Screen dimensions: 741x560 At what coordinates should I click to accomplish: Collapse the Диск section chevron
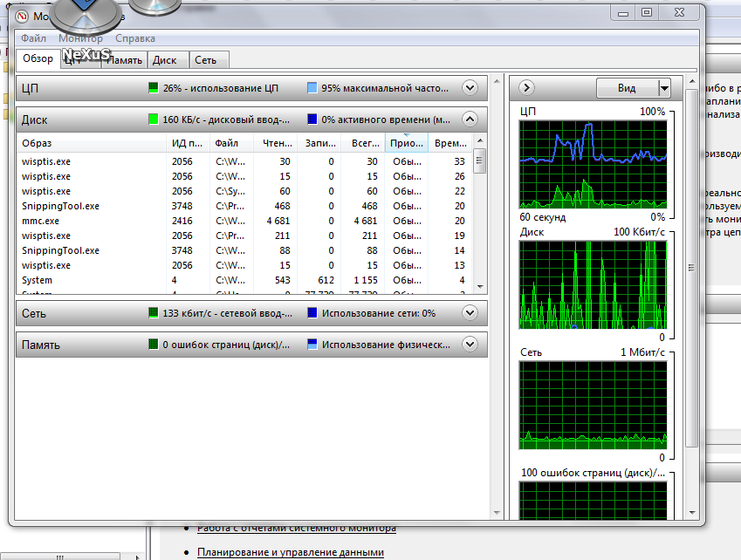470,120
